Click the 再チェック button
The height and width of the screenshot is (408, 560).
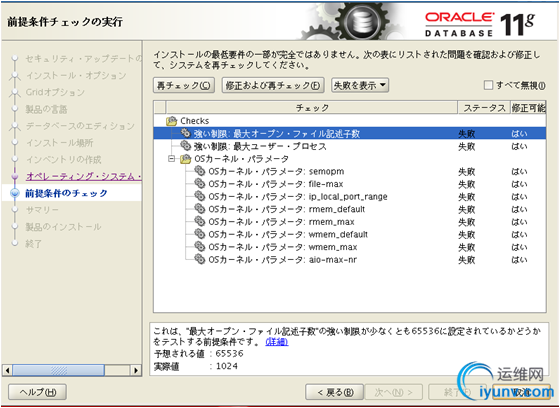point(184,85)
